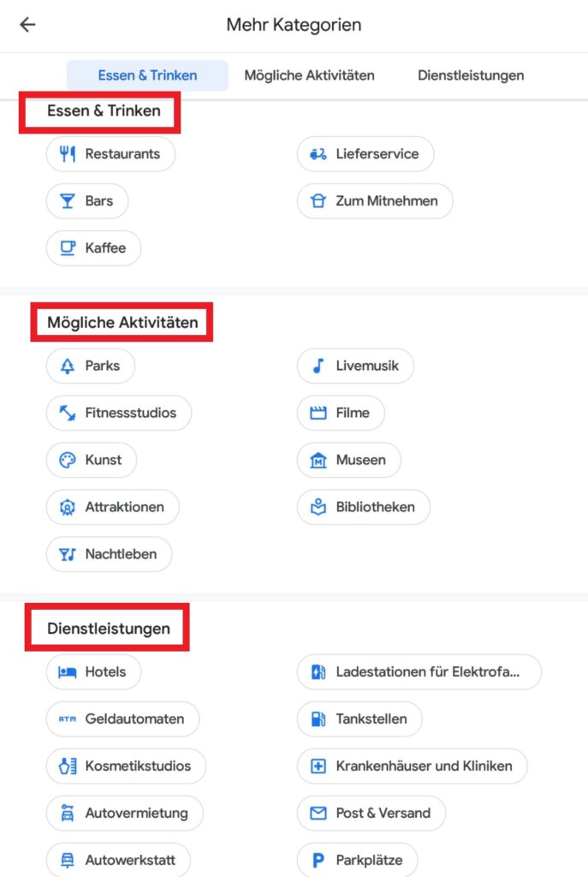
Task: Tap the fork and knife Restaurants icon
Action: click(68, 154)
